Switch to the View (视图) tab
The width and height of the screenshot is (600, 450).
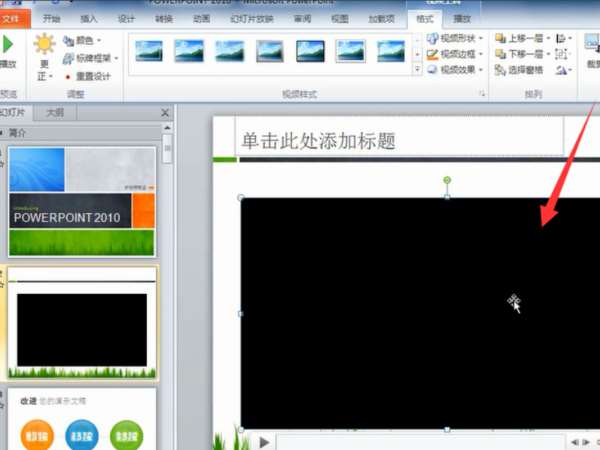[x=340, y=19]
